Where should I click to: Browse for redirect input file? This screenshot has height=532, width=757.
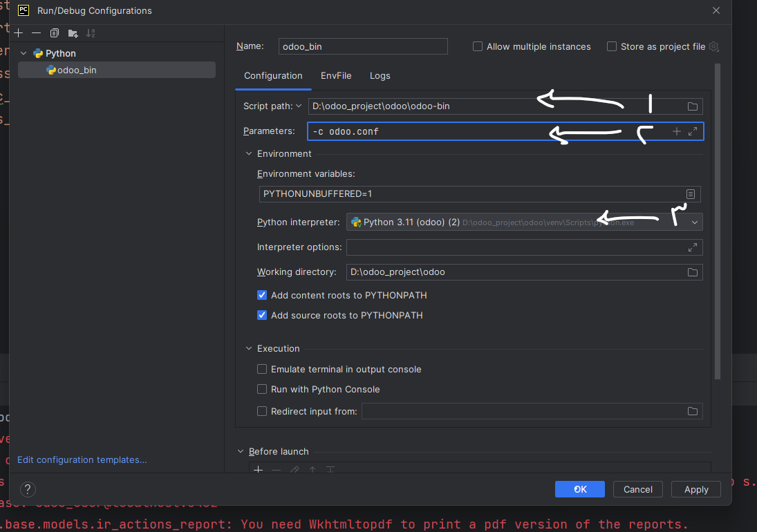pos(692,411)
